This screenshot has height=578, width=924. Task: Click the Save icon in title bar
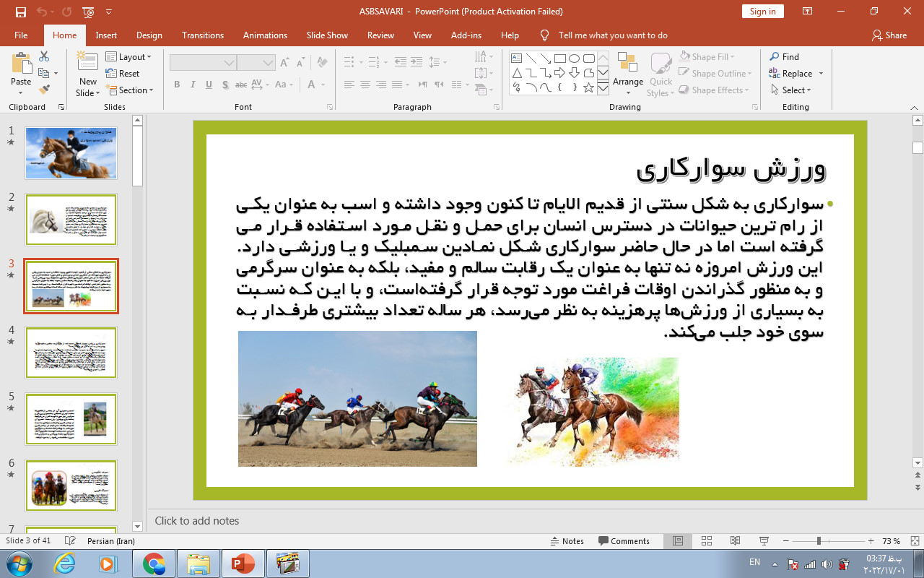[x=20, y=12]
